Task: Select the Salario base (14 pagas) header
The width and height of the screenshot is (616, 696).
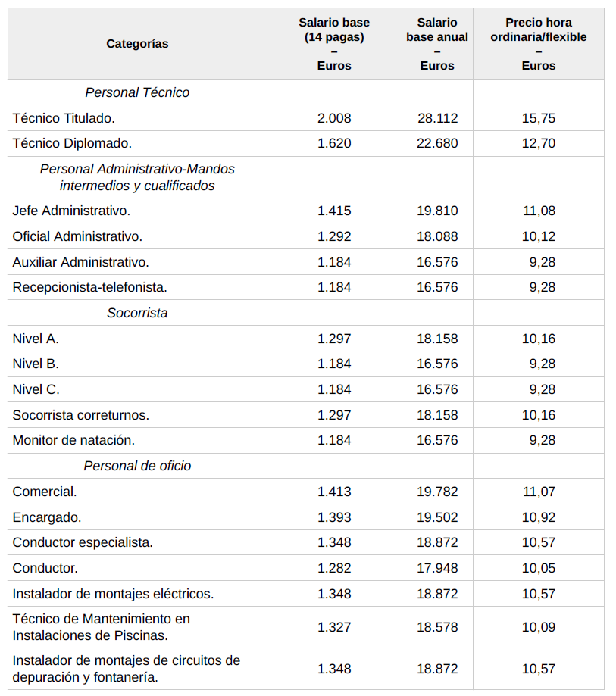Action: (x=334, y=44)
